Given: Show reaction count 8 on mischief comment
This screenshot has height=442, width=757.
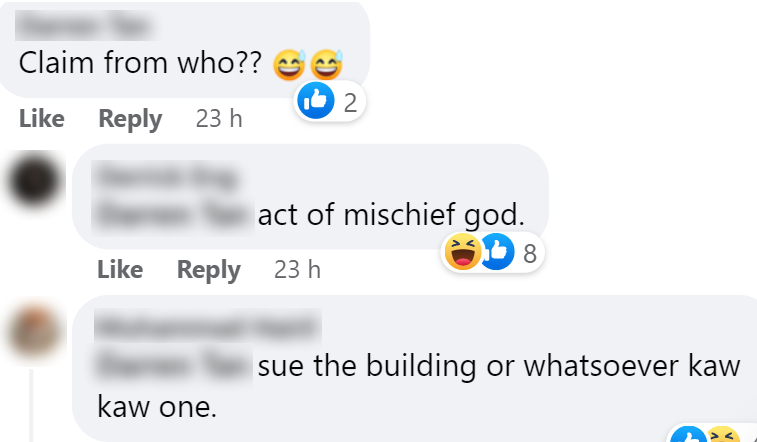Looking at the screenshot, I should (530, 254).
